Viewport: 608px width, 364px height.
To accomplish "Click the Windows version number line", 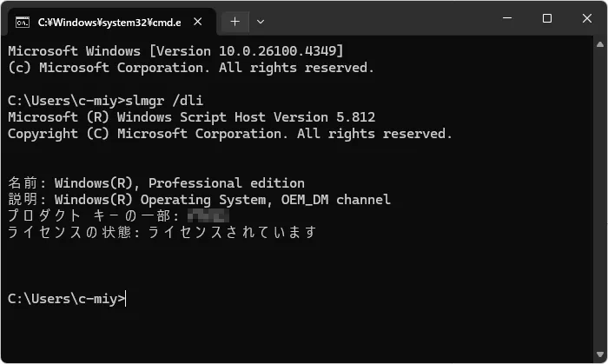I will tap(175, 51).
